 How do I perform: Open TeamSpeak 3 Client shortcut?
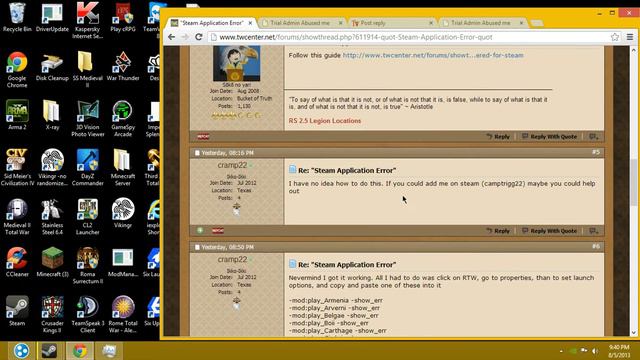pos(87,314)
